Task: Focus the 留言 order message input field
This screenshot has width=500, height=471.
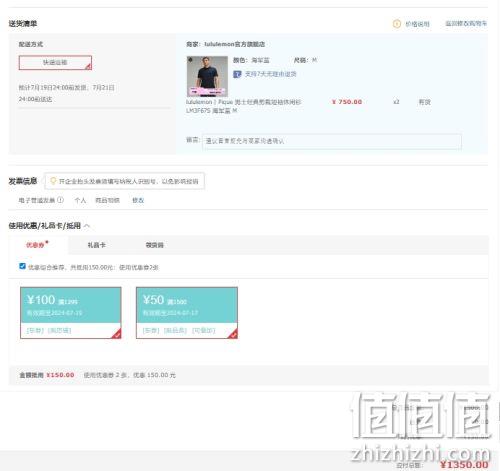Action: tap(332, 141)
